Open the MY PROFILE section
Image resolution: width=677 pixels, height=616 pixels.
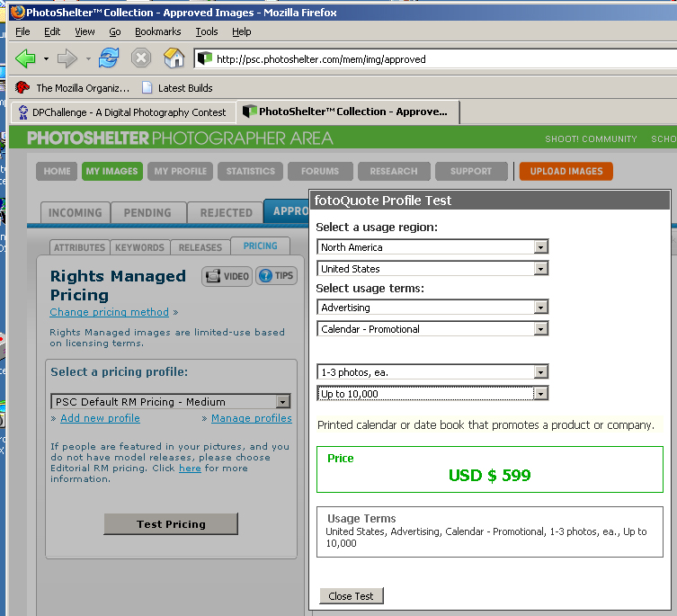tap(180, 171)
